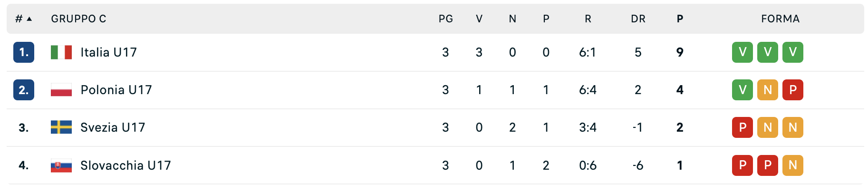This screenshot has width=868, height=193.
Task: Open the Svezia U17 team page
Action: pos(113,127)
